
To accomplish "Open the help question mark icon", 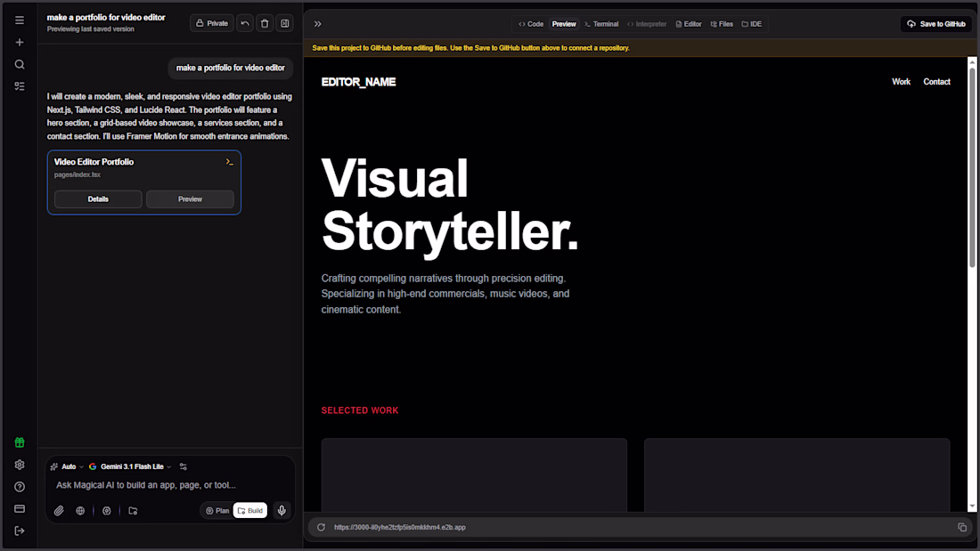I will coord(20,487).
